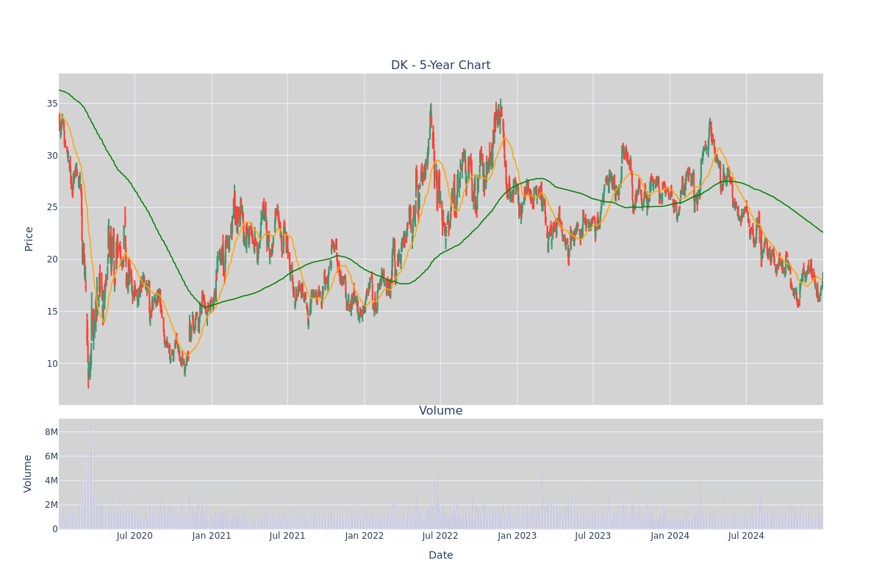Pick the "Jul 2021" date tick
This screenshot has width=882, height=588.
point(287,536)
